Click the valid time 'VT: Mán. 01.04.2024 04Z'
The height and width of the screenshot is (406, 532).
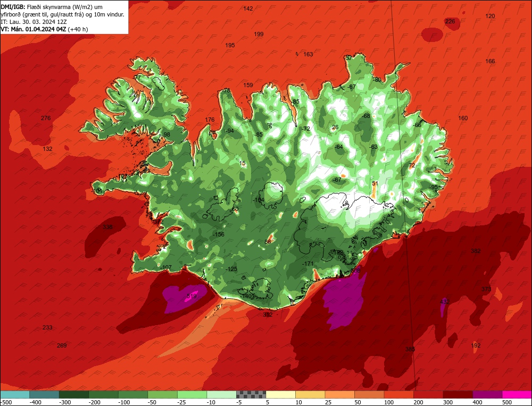(34, 29)
